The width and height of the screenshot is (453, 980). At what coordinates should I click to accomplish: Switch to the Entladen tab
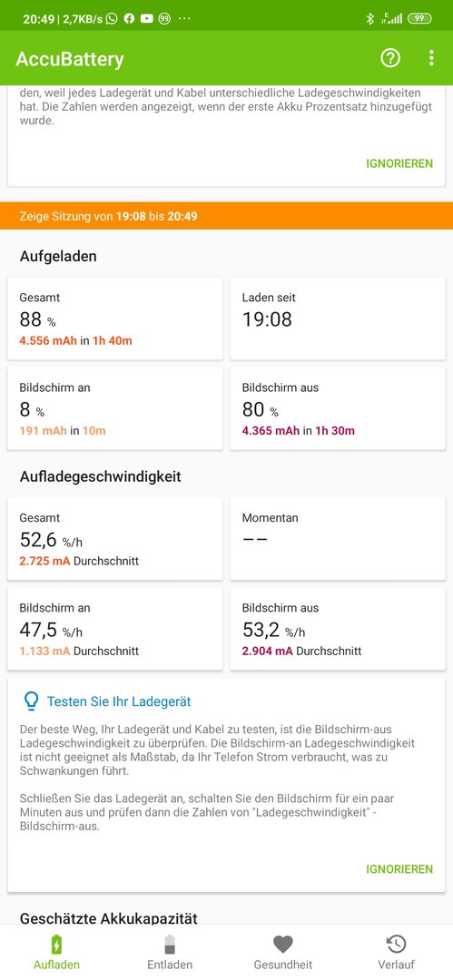(170, 952)
